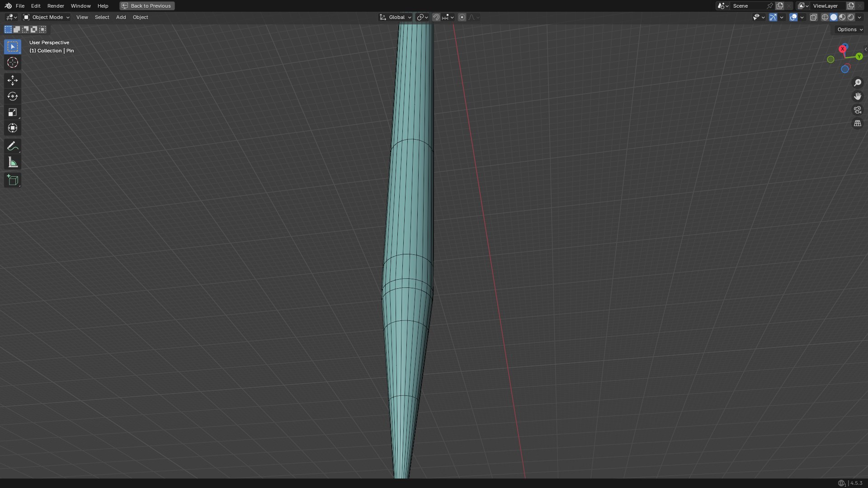Toggle snapping magnet
The width and height of the screenshot is (868, 488).
tap(436, 17)
